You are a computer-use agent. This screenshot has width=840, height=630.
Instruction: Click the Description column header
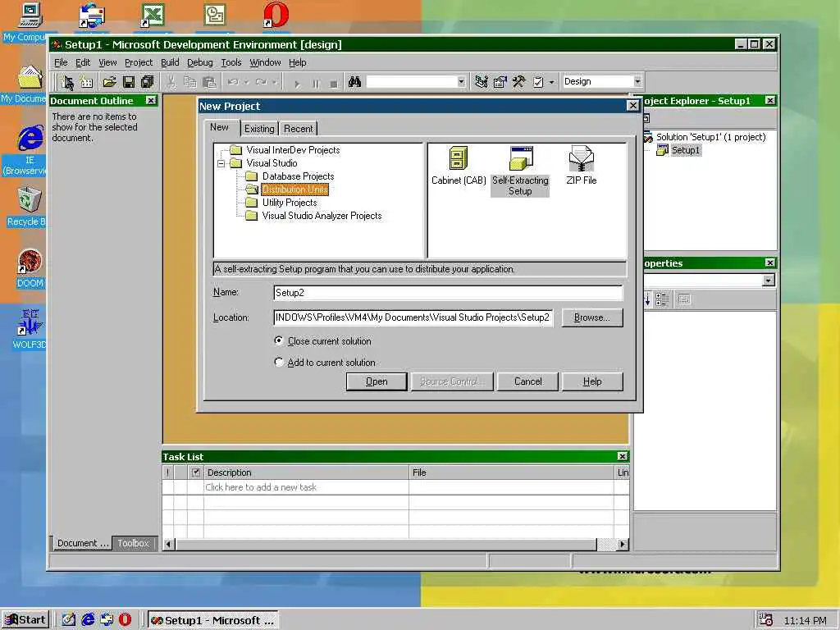[306, 472]
